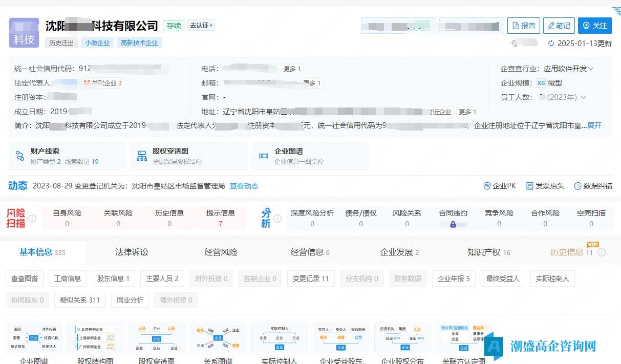Open the 股权结构图 thumbnail

pos(95,338)
